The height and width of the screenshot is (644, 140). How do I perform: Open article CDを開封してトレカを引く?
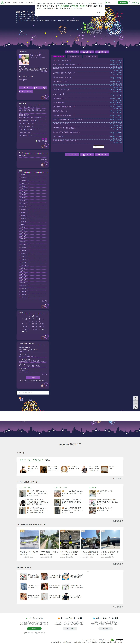61,124
